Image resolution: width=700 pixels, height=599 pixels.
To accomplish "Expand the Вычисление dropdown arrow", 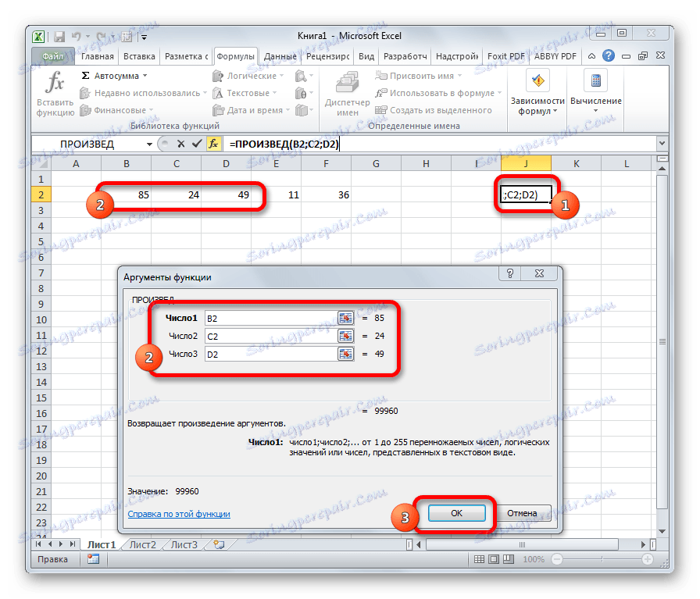I will coord(595,111).
